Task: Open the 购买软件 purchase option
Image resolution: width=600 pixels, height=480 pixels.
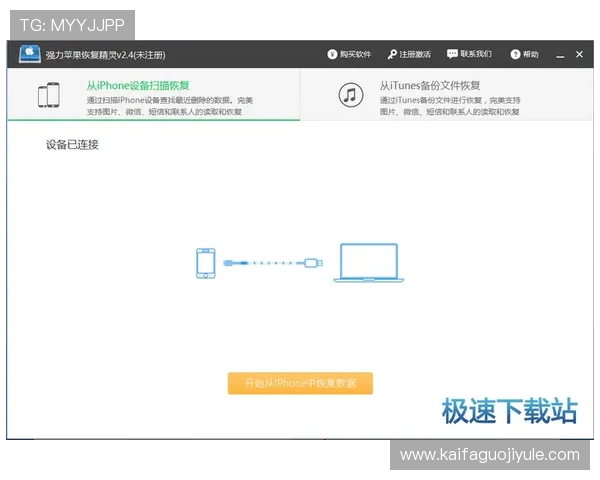Action: 349,54
